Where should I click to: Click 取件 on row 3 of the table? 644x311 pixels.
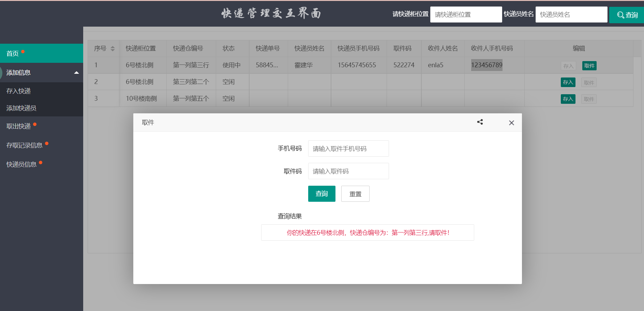tap(589, 99)
